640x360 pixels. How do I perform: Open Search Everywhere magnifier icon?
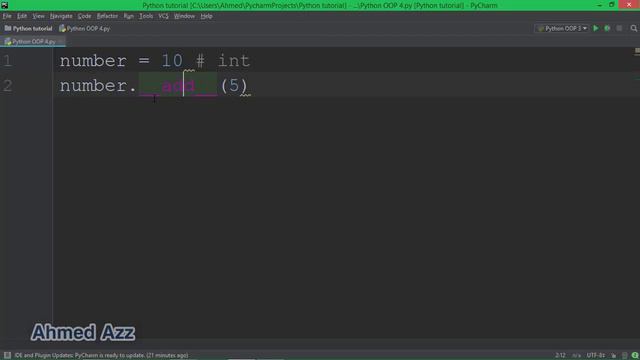(633, 28)
